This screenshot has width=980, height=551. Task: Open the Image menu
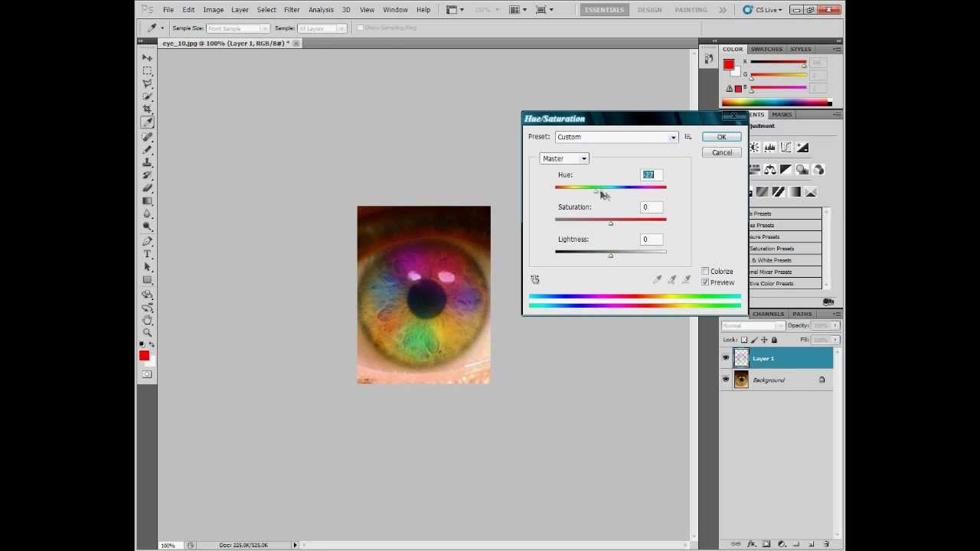[x=213, y=10]
